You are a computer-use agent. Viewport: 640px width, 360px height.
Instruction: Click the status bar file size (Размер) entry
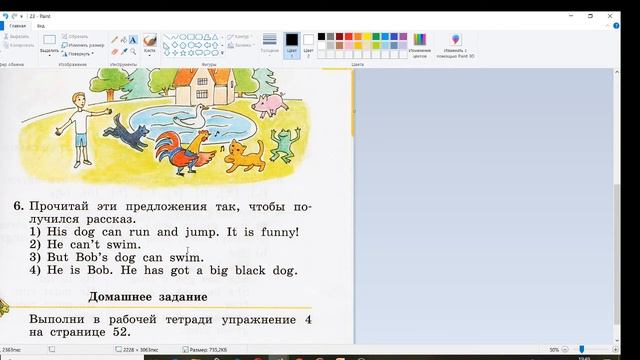[x=205, y=349]
